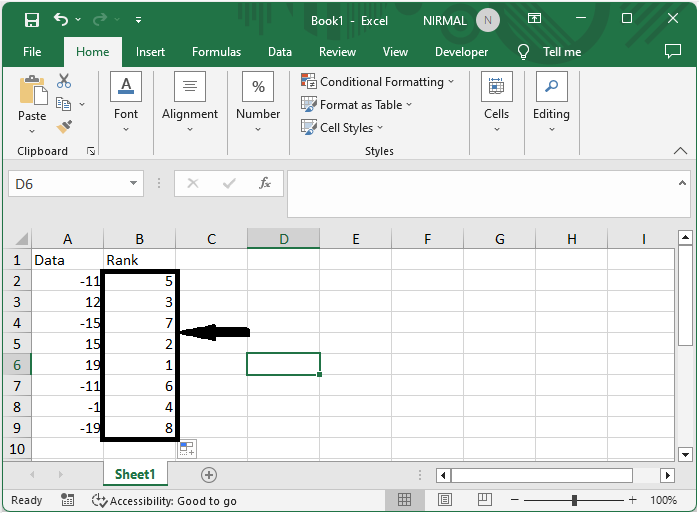Open Cell Styles menu
This screenshot has height=513, width=699.
pos(342,127)
